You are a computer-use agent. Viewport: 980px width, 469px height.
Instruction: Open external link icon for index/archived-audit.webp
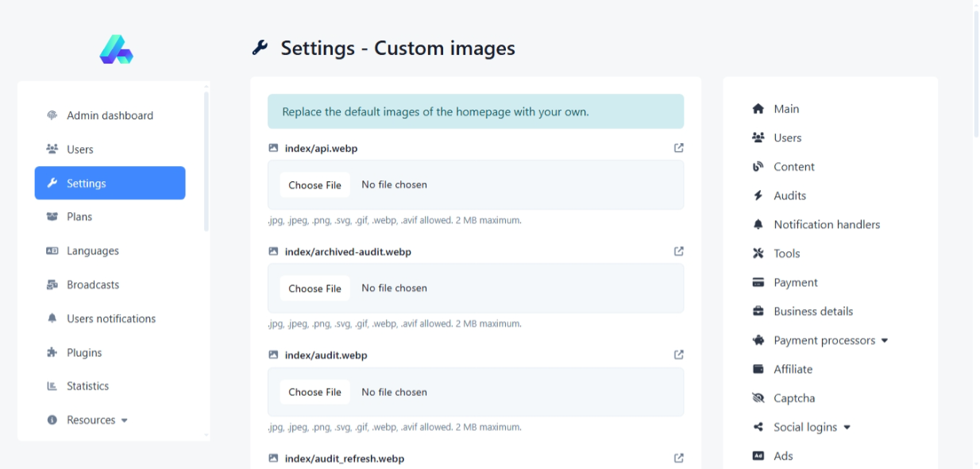pyautogui.click(x=678, y=251)
